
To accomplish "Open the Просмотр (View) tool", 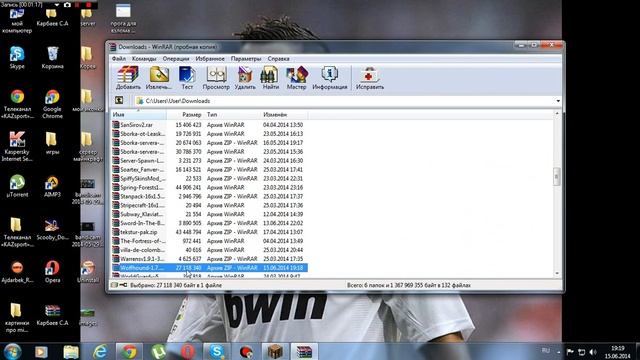I will pyautogui.click(x=216, y=78).
